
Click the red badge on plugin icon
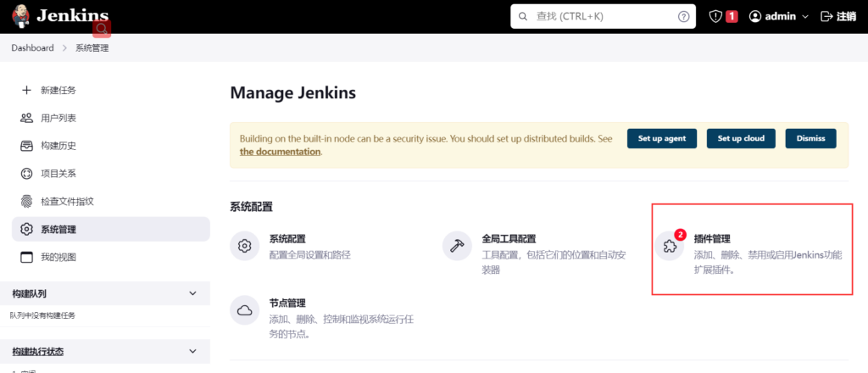(681, 234)
